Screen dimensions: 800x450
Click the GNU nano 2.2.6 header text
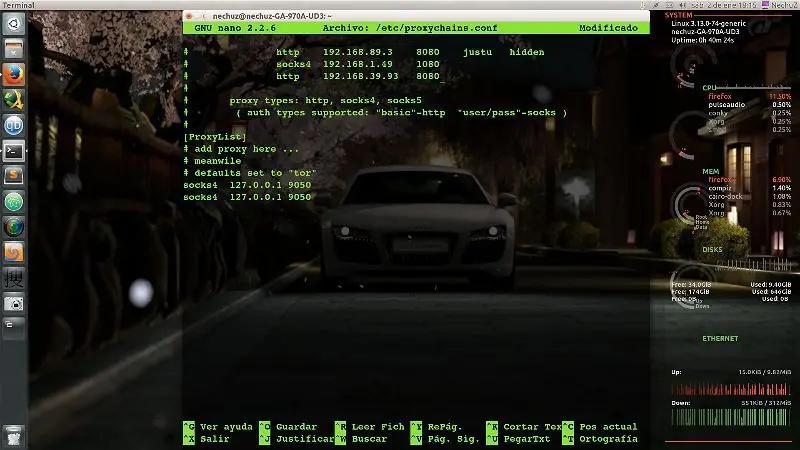235,28
